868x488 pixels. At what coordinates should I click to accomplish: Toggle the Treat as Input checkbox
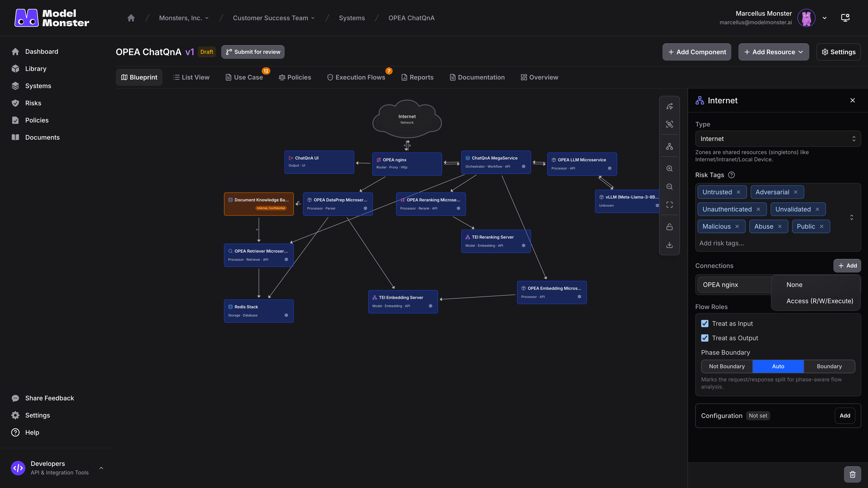click(705, 324)
